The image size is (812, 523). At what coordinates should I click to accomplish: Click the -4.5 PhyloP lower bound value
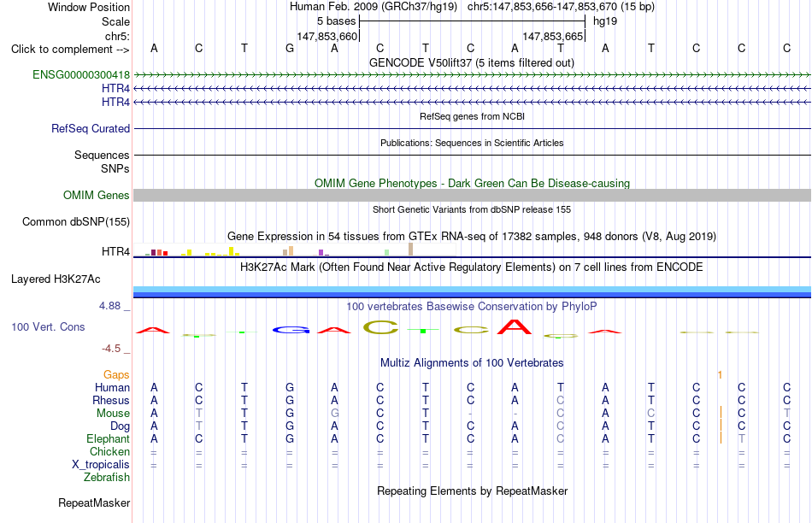point(111,349)
